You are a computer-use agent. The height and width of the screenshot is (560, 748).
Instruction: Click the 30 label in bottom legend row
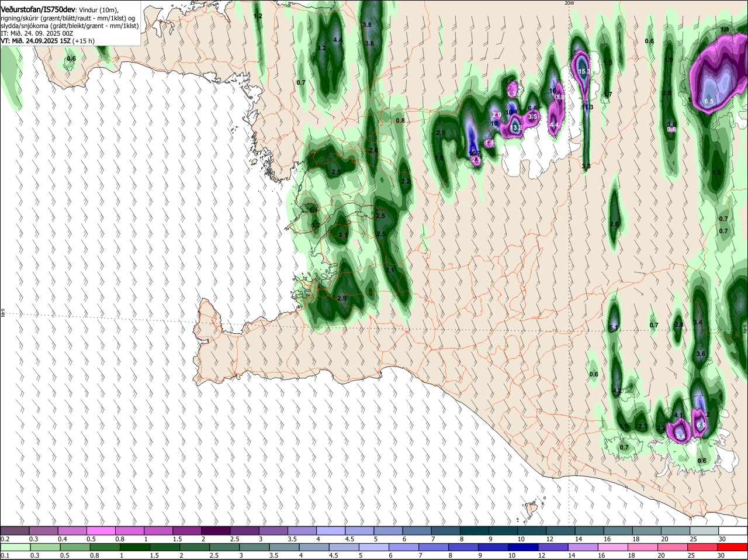click(721, 555)
